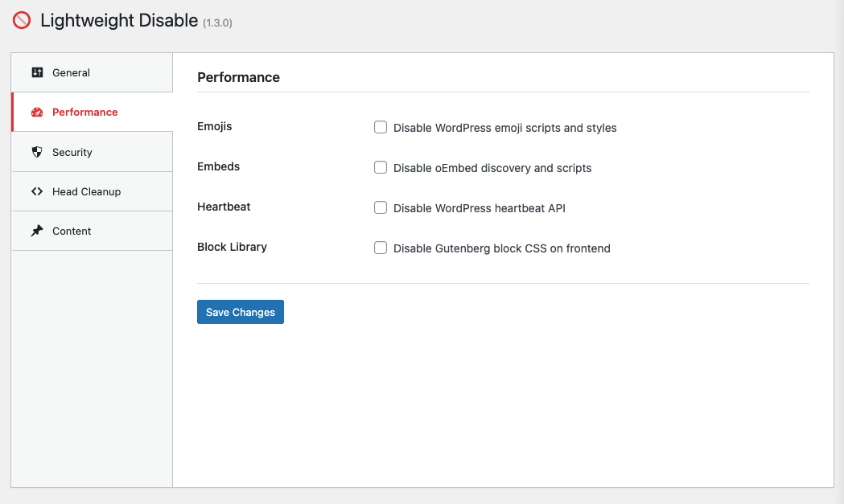Click the shield icon next to Security
This screenshot has height=504, width=844.
(x=37, y=151)
